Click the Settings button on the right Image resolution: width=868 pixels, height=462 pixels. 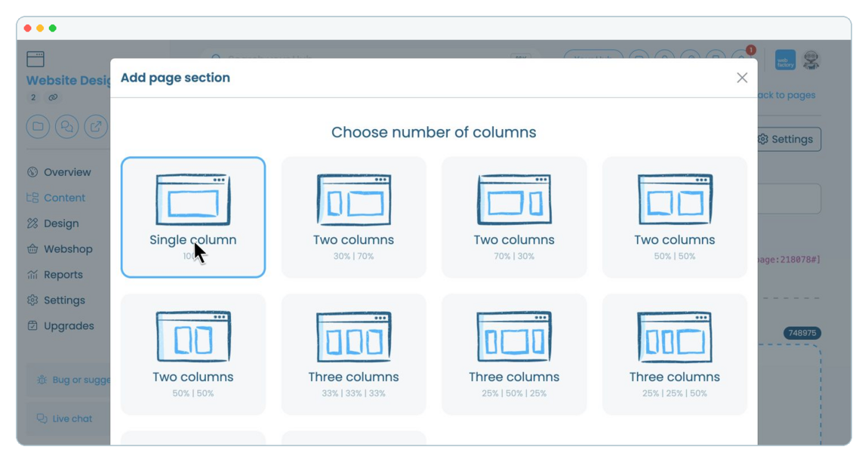click(x=789, y=139)
